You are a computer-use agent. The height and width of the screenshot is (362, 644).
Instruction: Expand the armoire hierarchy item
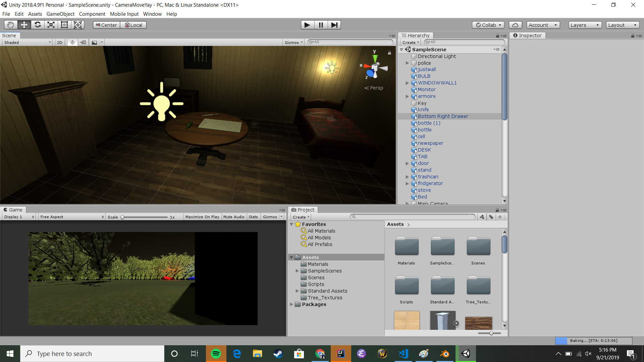[407, 97]
